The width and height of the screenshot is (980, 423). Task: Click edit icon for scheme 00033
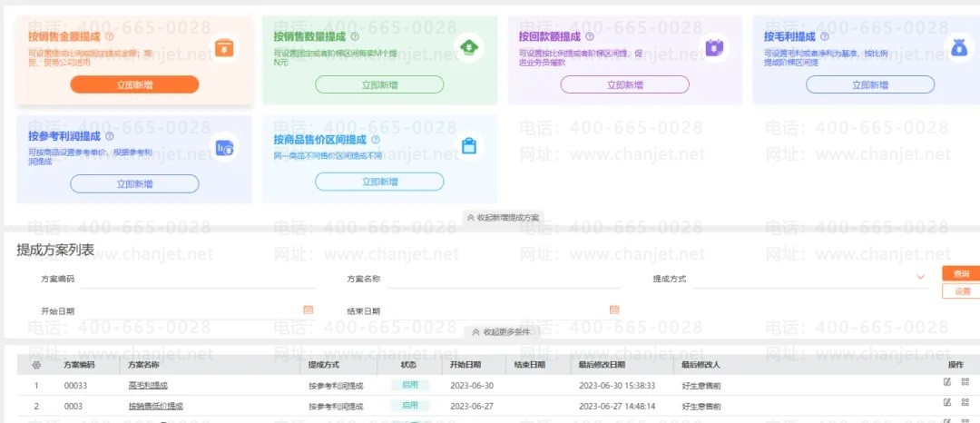pos(946,382)
